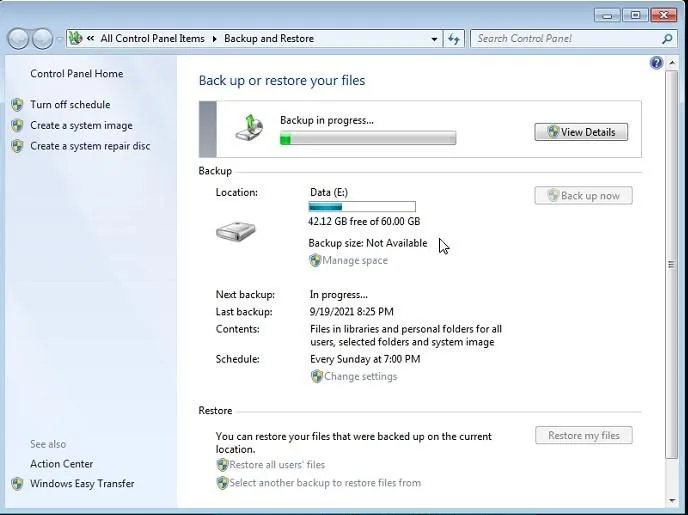Open Windows Easy Transfer link
The image size is (688, 515).
(x=82, y=484)
